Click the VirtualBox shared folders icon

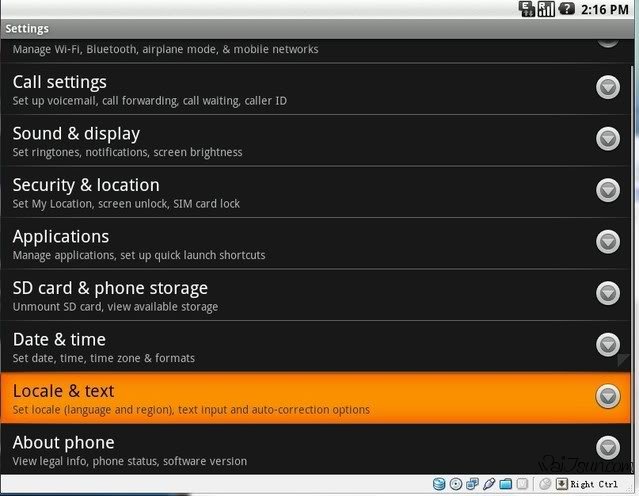pos(505,484)
